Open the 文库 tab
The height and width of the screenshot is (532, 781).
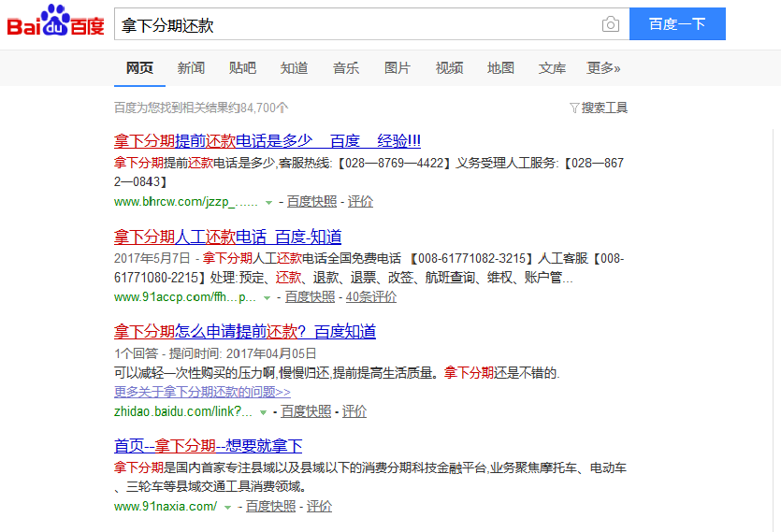point(552,67)
